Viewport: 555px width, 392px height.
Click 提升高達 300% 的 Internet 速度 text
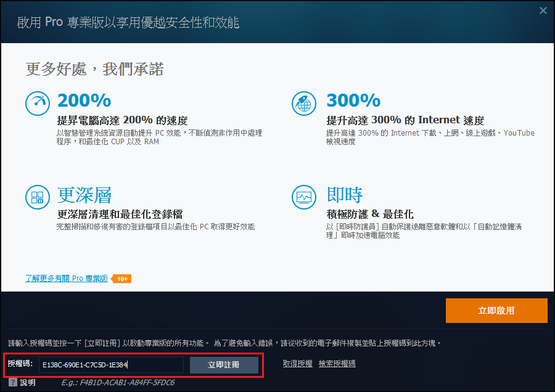pyautogui.click(x=405, y=121)
